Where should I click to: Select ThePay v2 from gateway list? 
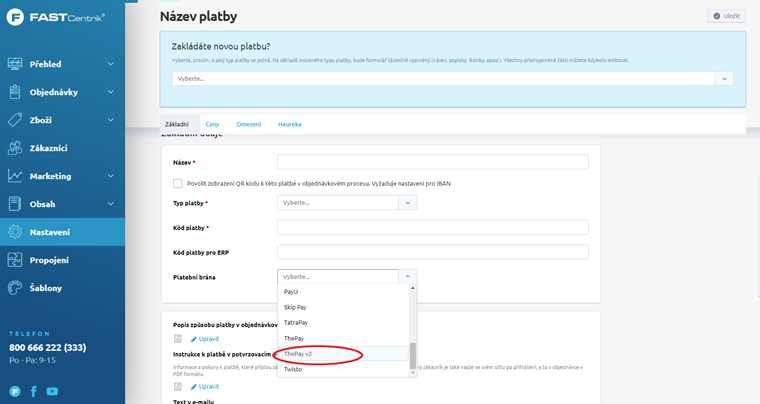(344, 354)
